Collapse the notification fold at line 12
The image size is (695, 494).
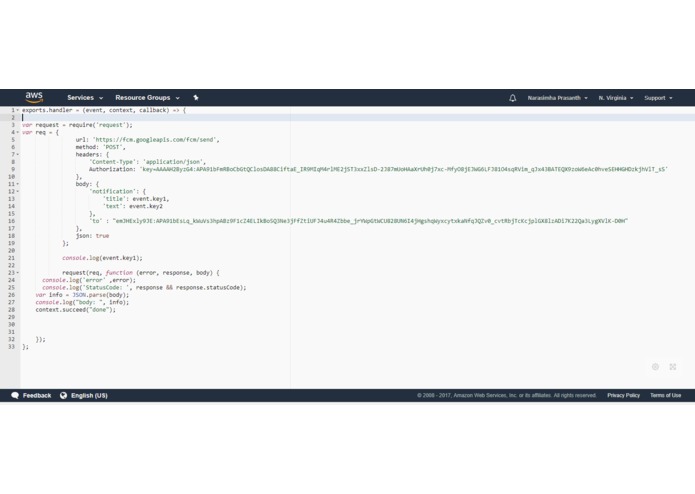coord(18,191)
